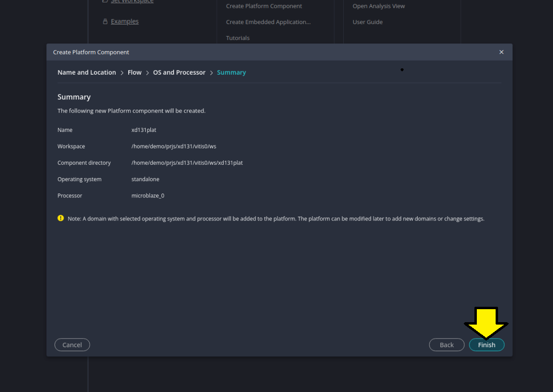Open the OS and Processor step
This screenshot has width=553, height=392.
pyautogui.click(x=179, y=72)
